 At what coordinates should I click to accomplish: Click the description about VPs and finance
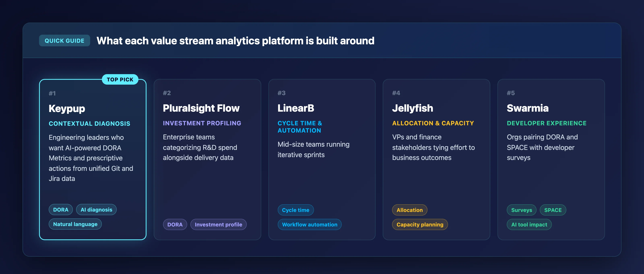[x=433, y=147]
